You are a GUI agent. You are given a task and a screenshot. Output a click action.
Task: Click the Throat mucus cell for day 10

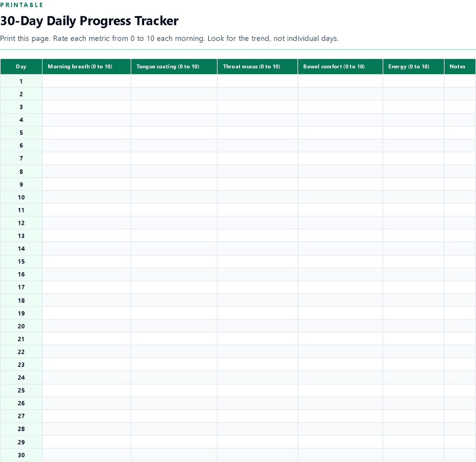tap(257, 197)
